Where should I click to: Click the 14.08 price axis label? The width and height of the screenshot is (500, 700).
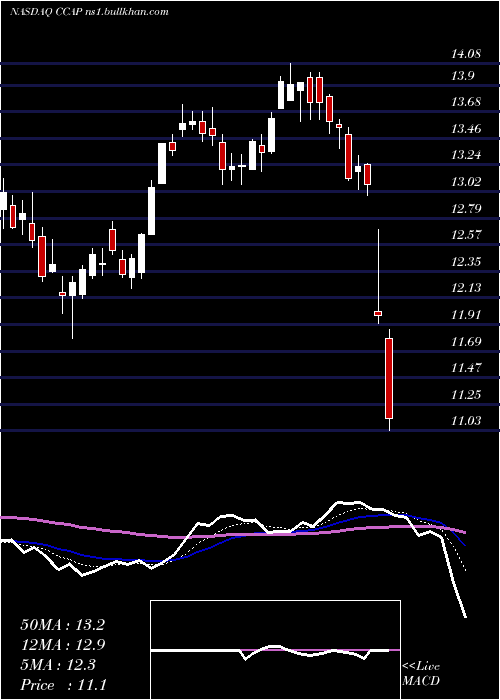[x=467, y=54]
